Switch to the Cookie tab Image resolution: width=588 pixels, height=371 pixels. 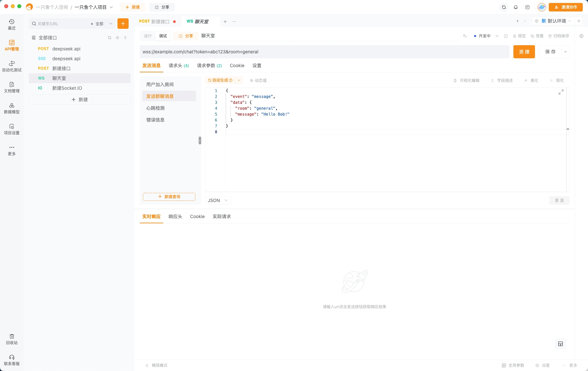click(237, 65)
